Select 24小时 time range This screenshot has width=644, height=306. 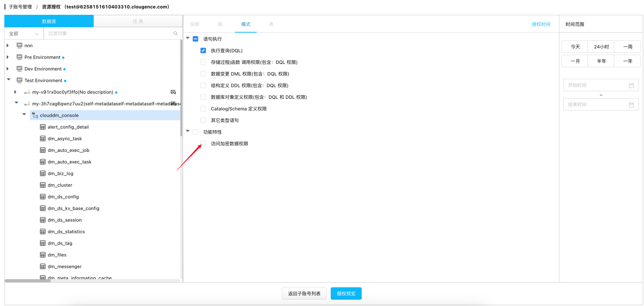601,47
